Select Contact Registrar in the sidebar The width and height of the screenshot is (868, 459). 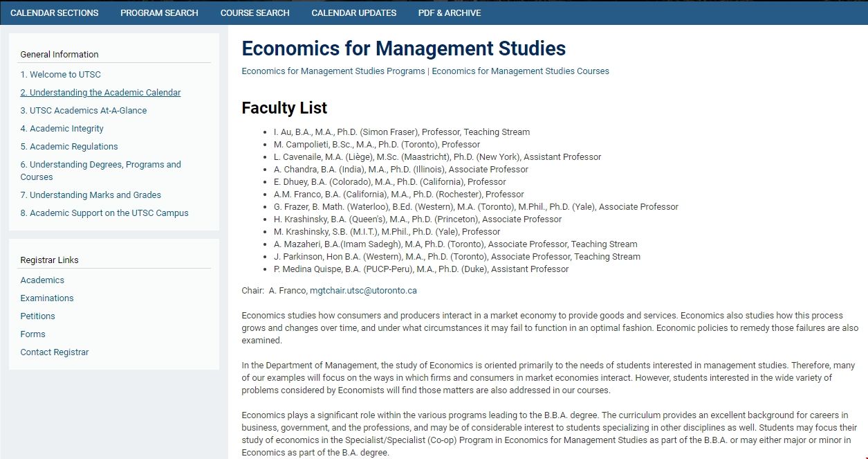click(55, 352)
